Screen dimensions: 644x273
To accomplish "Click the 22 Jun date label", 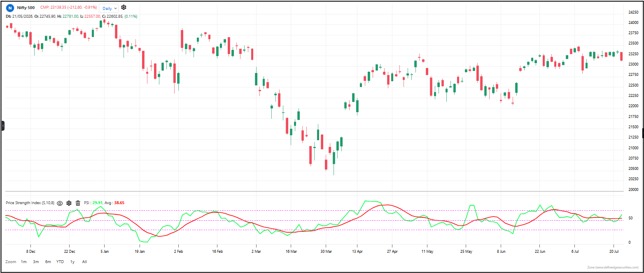I will point(540,251).
